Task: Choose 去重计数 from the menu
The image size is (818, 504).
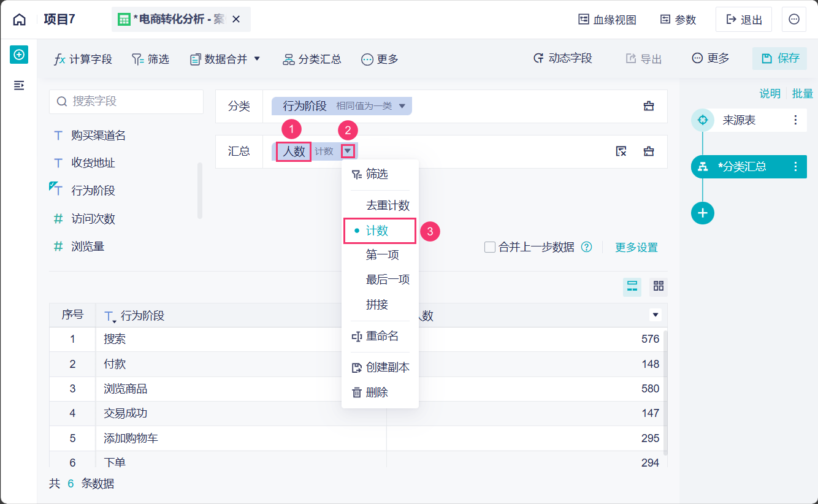Action: (388, 205)
